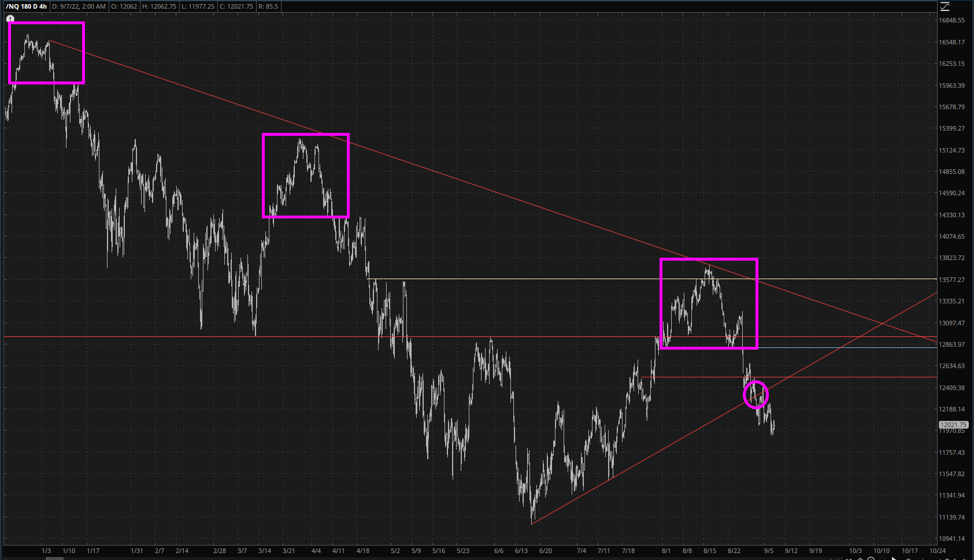
Task: Click the 3/21 date on time axis
Action: coord(288,551)
